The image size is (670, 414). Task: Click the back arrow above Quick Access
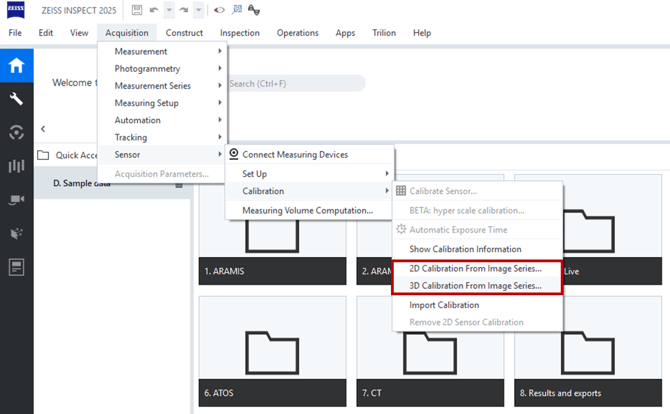(x=43, y=129)
